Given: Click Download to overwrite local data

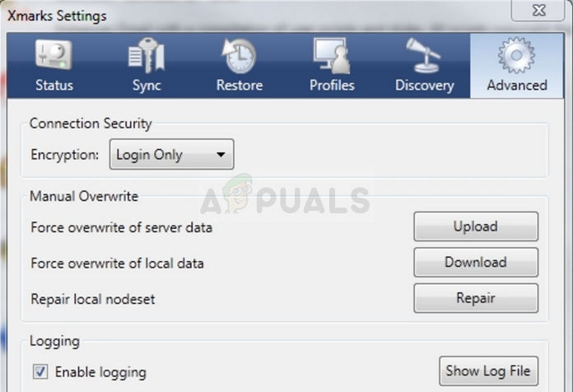Looking at the screenshot, I should (x=476, y=262).
